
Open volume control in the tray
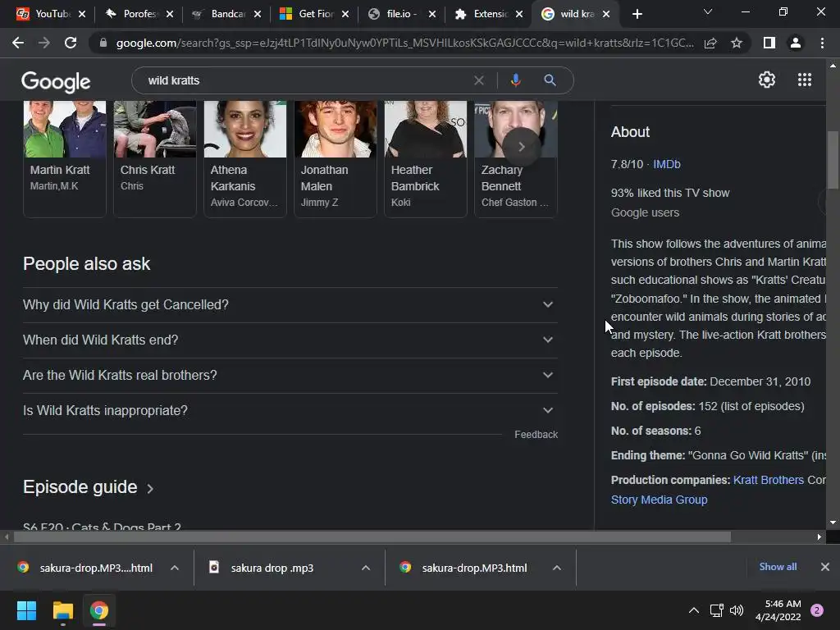(737, 610)
